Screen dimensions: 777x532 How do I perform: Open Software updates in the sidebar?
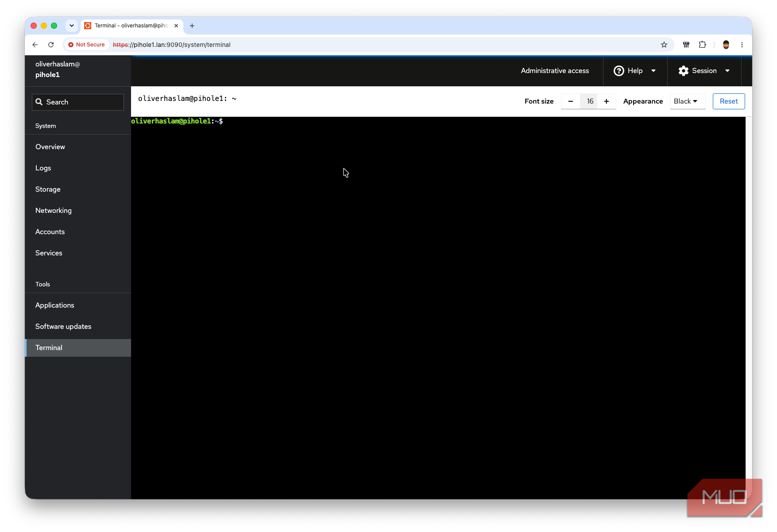(x=78, y=327)
